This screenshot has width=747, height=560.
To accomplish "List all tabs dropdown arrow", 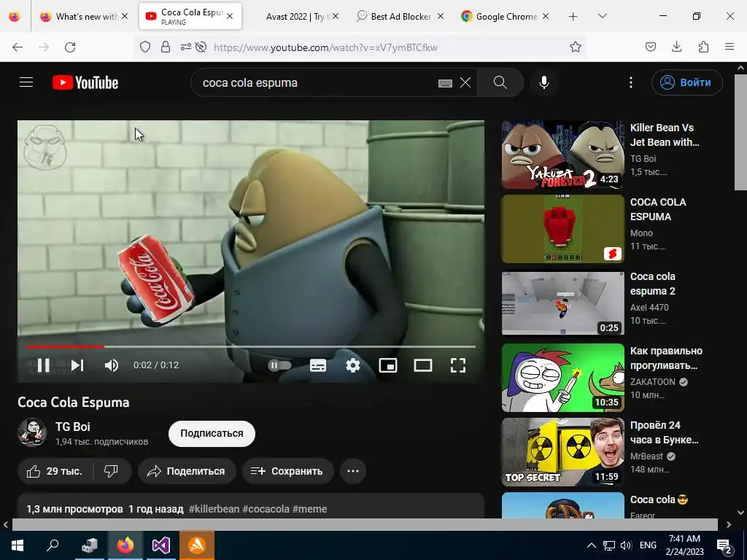I will pyautogui.click(x=602, y=16).
